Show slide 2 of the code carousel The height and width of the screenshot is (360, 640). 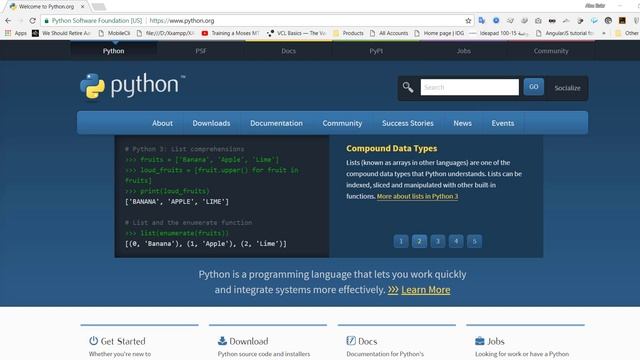pos(419,241)
